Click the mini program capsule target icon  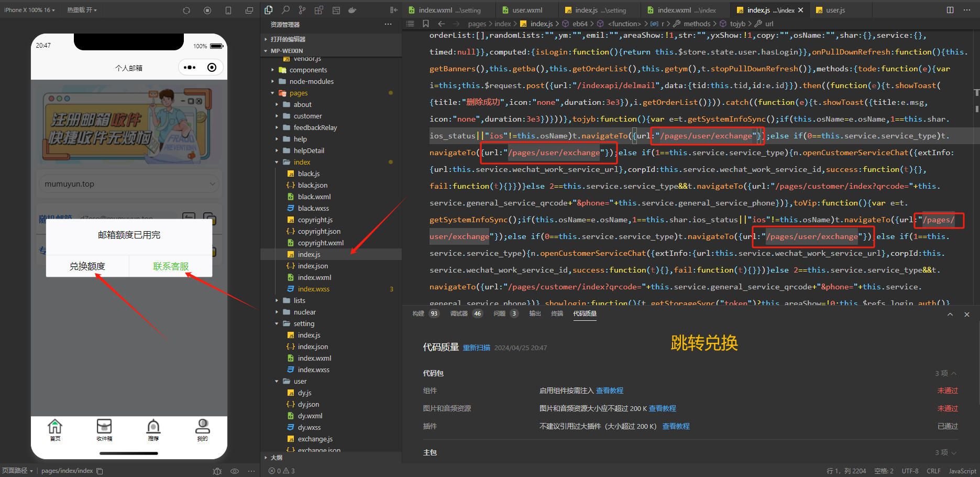tap(212, 67)
